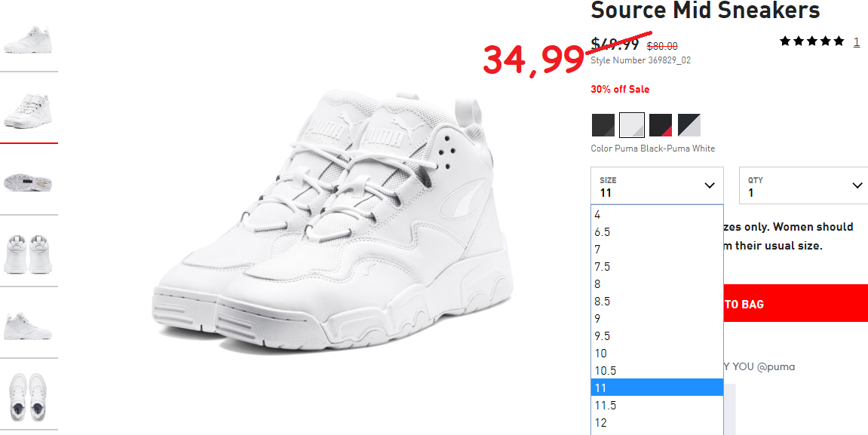
Task: Click the Add to Bag button
Action: click(796, 303)
